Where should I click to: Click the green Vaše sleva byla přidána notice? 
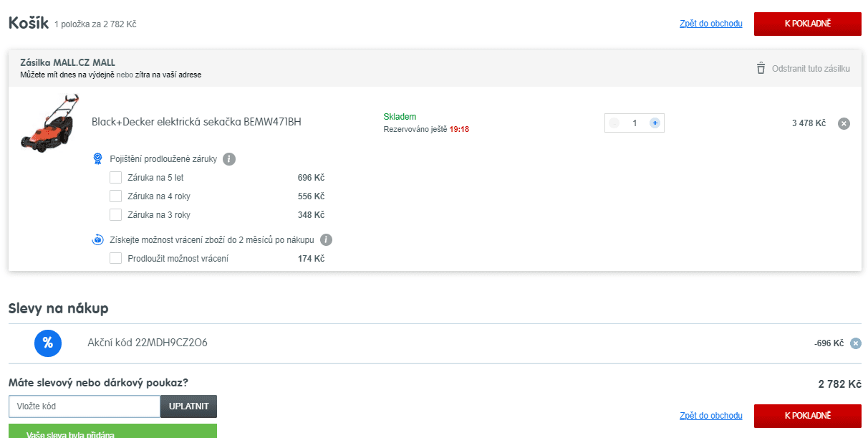[112, 430]
